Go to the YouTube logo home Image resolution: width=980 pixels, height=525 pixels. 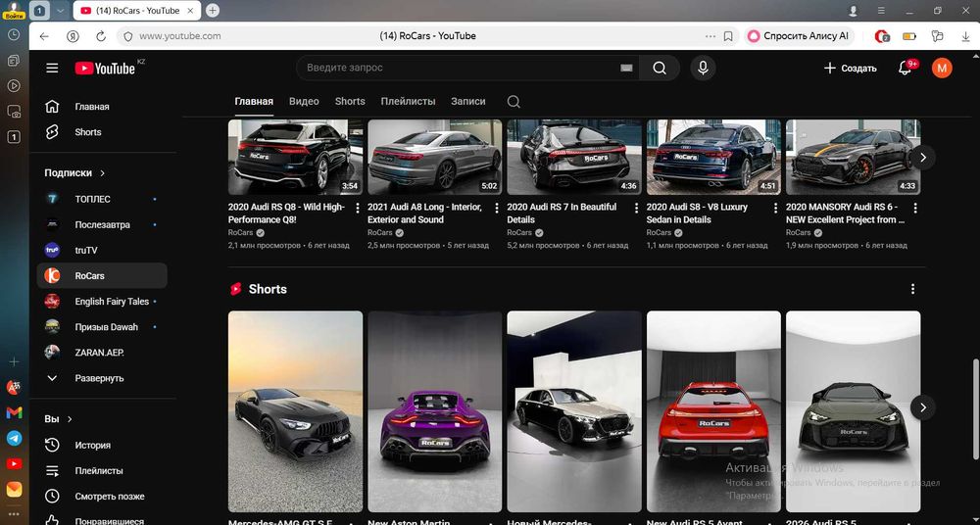[x=105, y=69]
